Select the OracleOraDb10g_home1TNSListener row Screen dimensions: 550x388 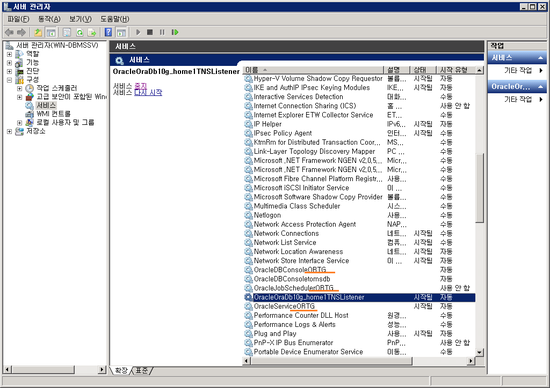point(360,297)
